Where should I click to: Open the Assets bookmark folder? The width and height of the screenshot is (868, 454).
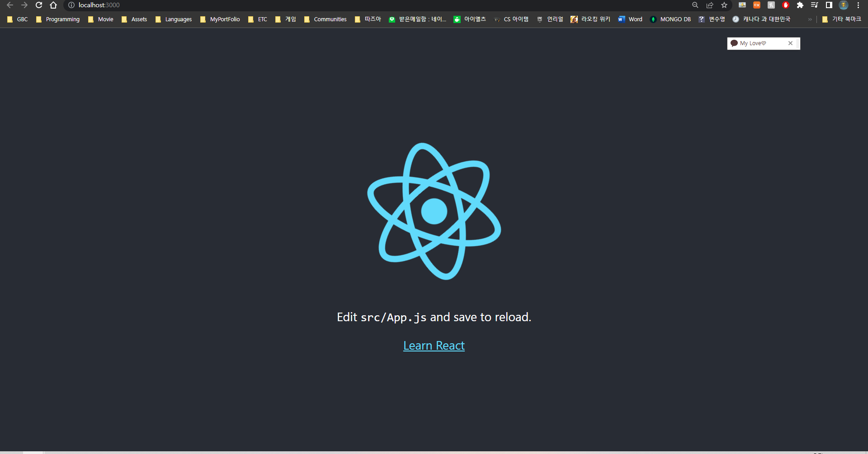[x=134, y=19]
